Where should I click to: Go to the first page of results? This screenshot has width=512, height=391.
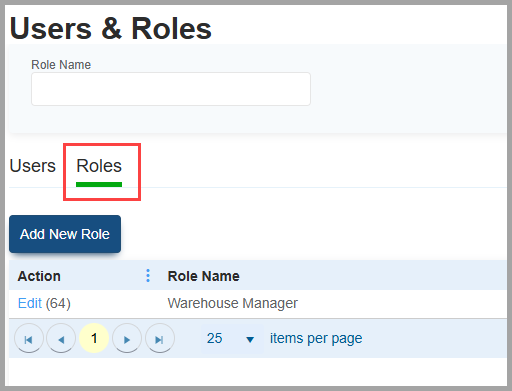(x=29, y=339)
